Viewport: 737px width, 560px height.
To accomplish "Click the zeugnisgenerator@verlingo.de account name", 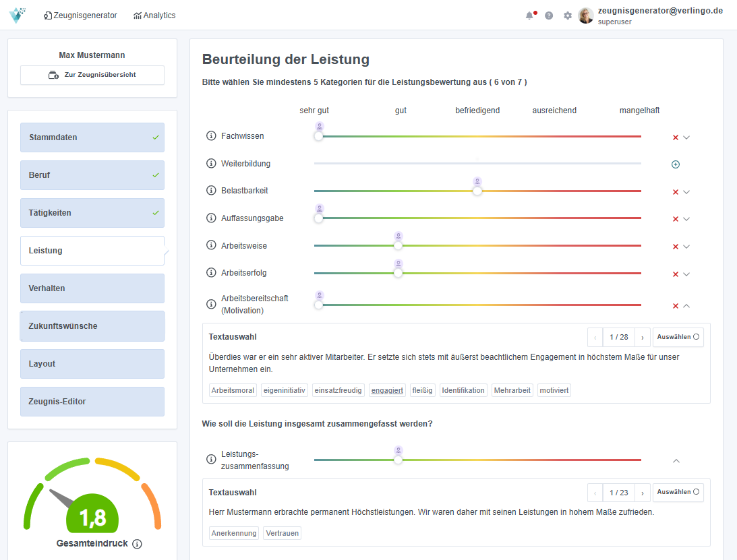I will coord(660,11).
